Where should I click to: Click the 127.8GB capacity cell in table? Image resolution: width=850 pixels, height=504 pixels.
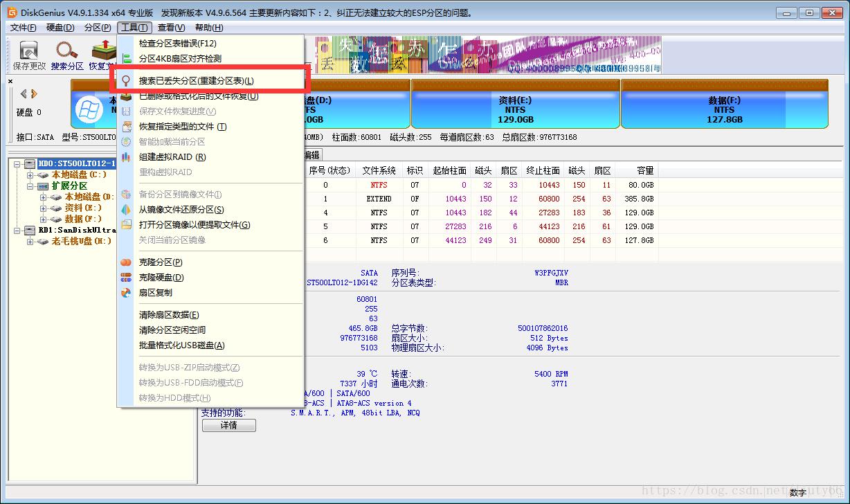click(x=638, y=240)
